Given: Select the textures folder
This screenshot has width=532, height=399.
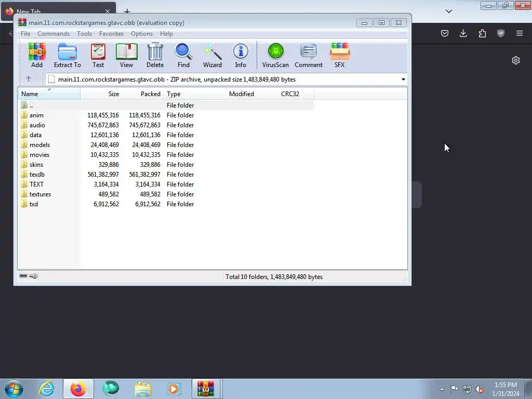Looking at the screenshot, I should 40,194.
